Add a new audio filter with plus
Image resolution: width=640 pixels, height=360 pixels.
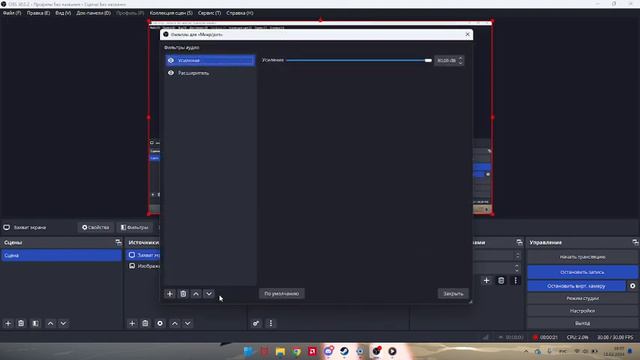click(170, 293)
